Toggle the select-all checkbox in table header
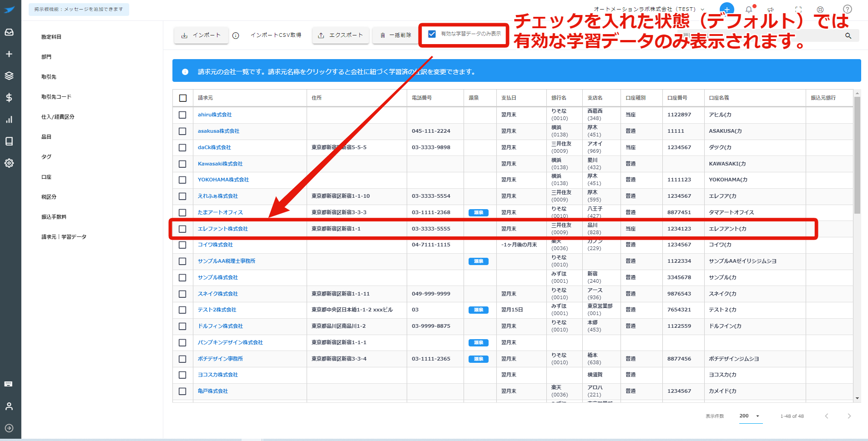Viewport: 868px width, 441px height. tap(183, 98)
